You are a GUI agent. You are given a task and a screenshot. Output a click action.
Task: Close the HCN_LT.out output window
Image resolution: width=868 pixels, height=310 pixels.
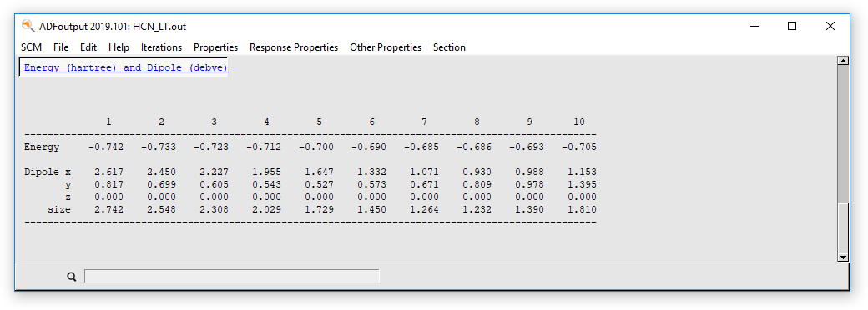pos(830,26)
